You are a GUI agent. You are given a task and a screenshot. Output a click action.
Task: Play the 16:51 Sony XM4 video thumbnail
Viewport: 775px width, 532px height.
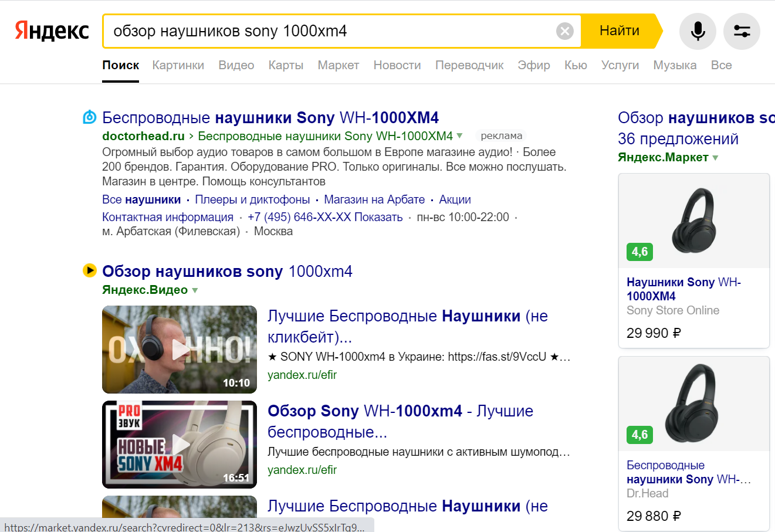point(180,445)
